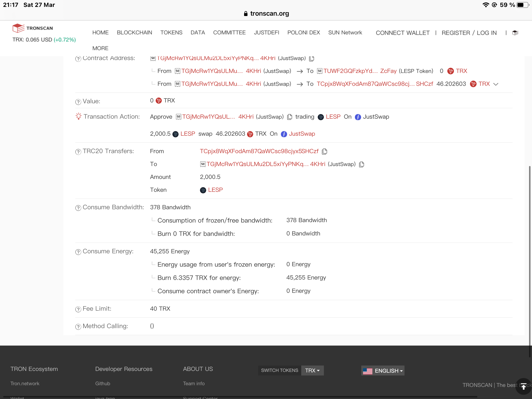
Task: Copy the TRC20 Transfers To contract address
Action: [362, 164]
